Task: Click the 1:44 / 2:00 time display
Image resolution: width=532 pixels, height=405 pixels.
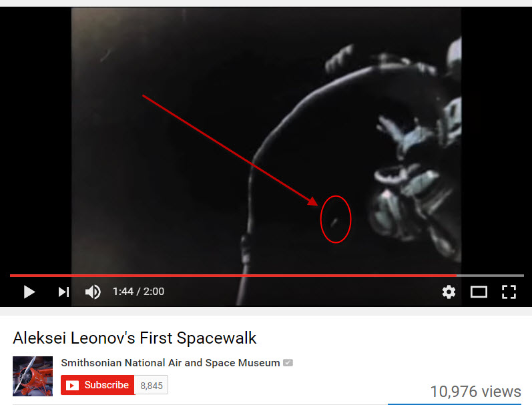Action: (x=138, y=292)
